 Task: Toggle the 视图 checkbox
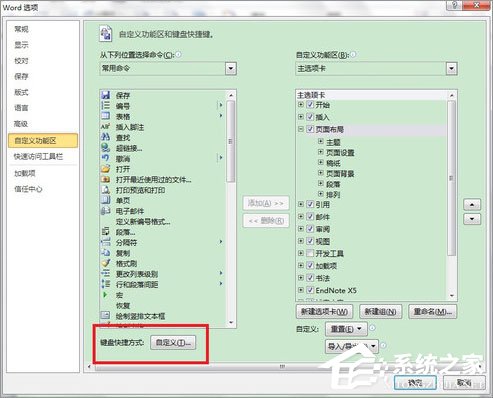coord(310,241)
